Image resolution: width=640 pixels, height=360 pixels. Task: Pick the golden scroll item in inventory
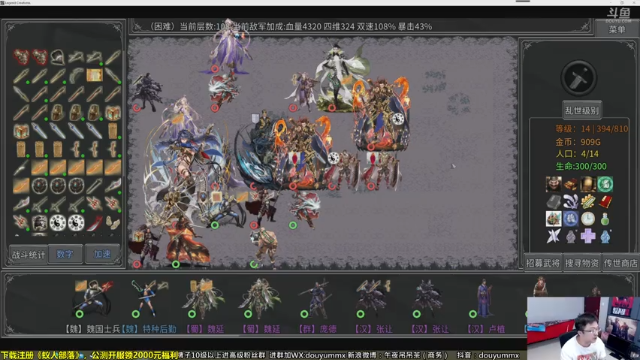94,75
